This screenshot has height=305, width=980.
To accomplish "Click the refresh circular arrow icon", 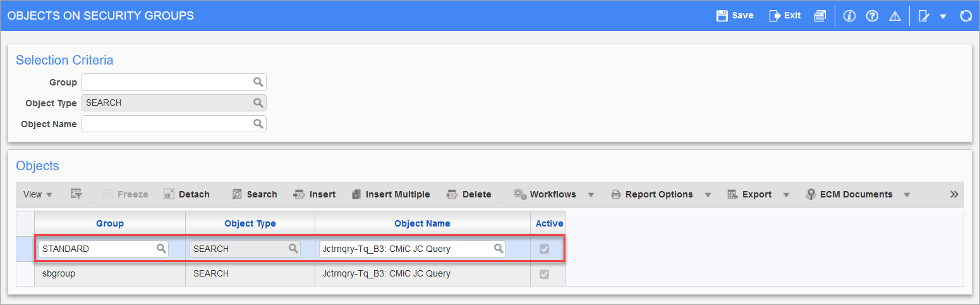I will (x=965, y=16).
